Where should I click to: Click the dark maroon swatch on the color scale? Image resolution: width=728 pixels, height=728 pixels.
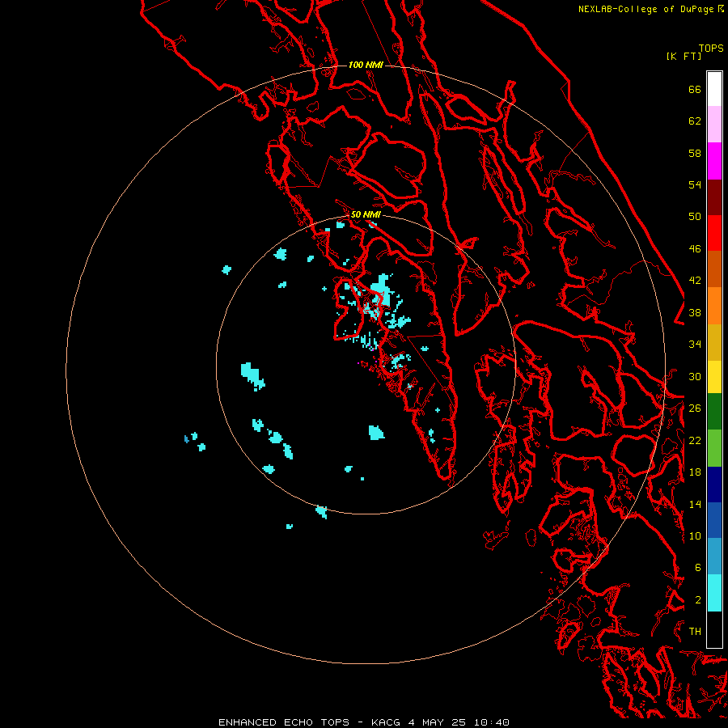point(714,197)
